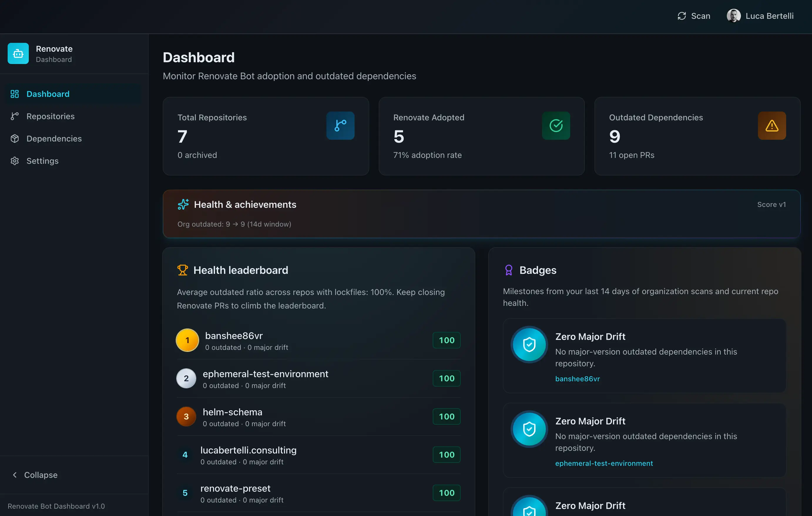Image resolution: width=812 pixels, height=516 pixels.
Task: Click the rank 5 number
Action: pyautogui.click(x=185, y=493)
